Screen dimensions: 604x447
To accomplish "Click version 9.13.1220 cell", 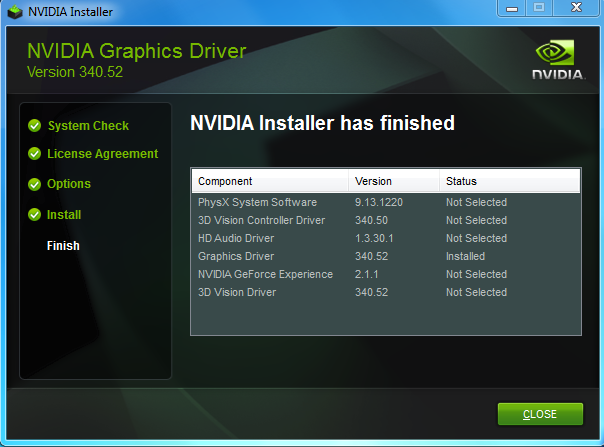I will coord(379,202).
